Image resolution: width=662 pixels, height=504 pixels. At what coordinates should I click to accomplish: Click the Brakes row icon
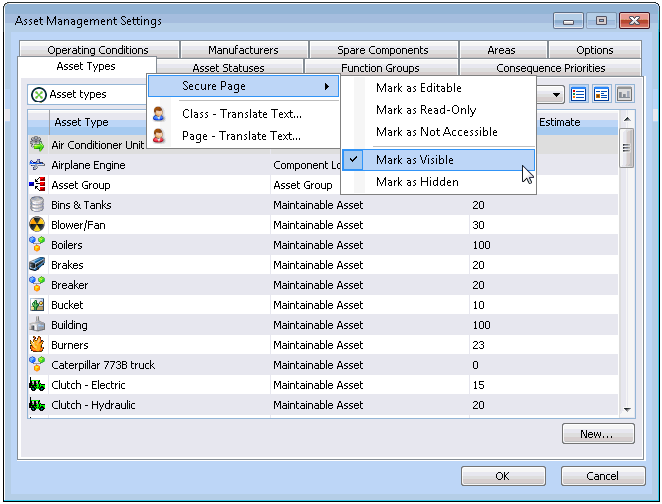click(37, 265)
